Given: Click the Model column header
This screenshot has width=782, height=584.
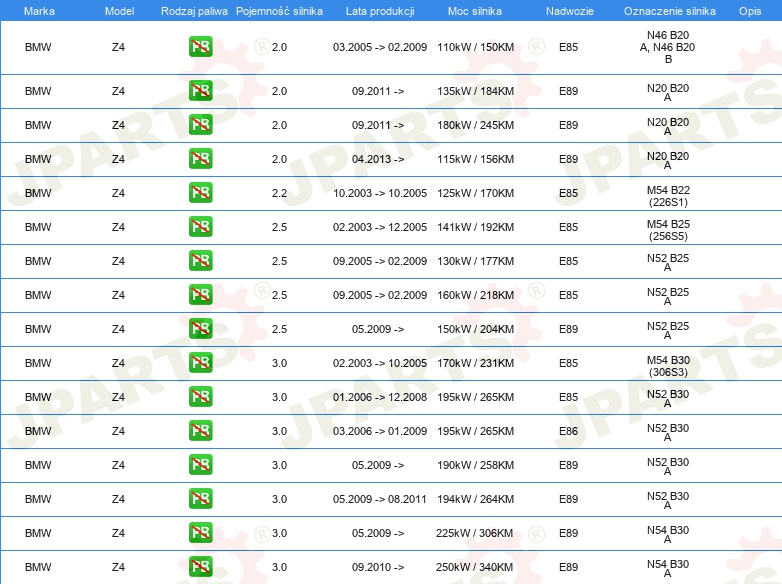Looking at the screenshot, I should tap(119, 11).
